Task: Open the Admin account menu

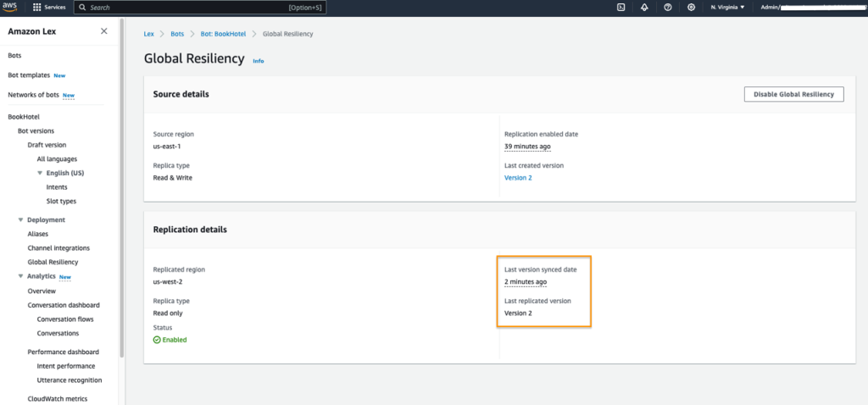Action: pos(813,8)
